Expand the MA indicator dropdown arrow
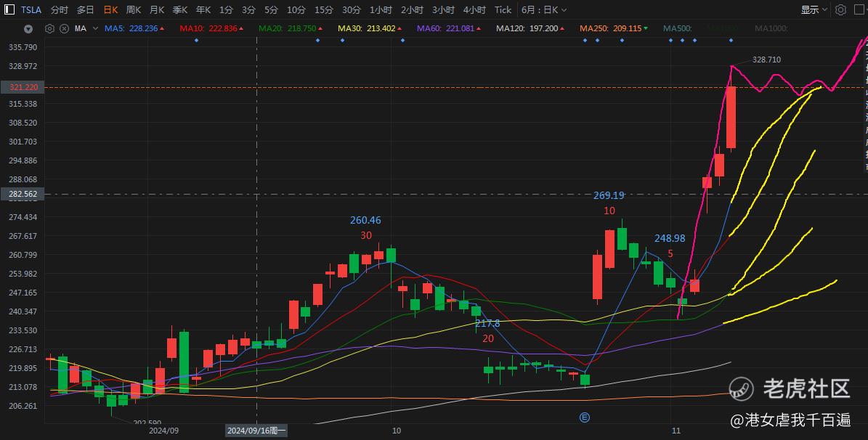The image size is (868, 440). pyautogui.click(x=95, y=28)
